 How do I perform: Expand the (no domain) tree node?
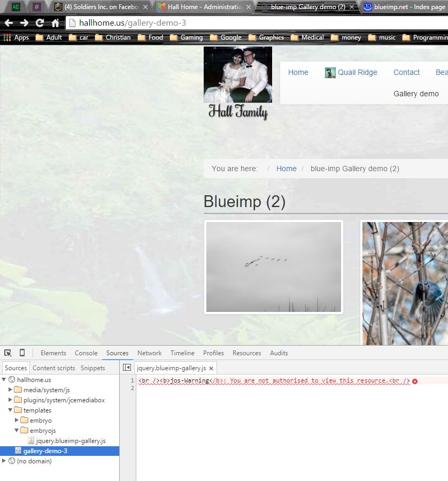click(4, 461)
